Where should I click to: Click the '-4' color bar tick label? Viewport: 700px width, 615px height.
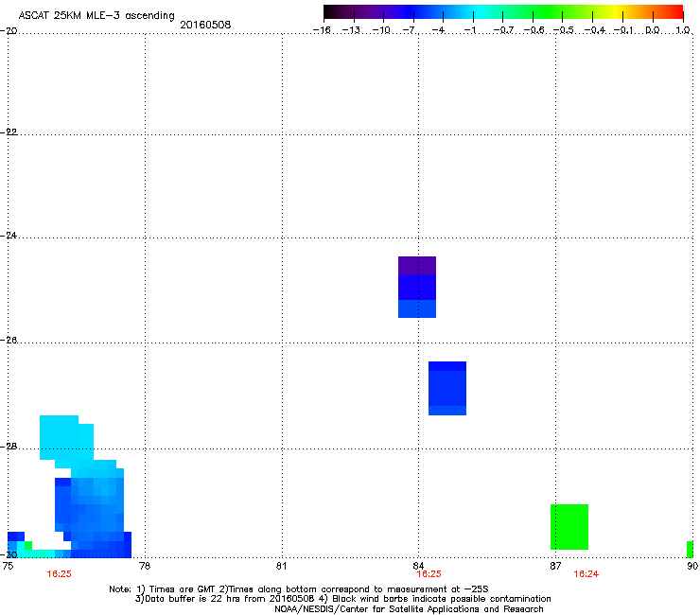coord(439,30)
